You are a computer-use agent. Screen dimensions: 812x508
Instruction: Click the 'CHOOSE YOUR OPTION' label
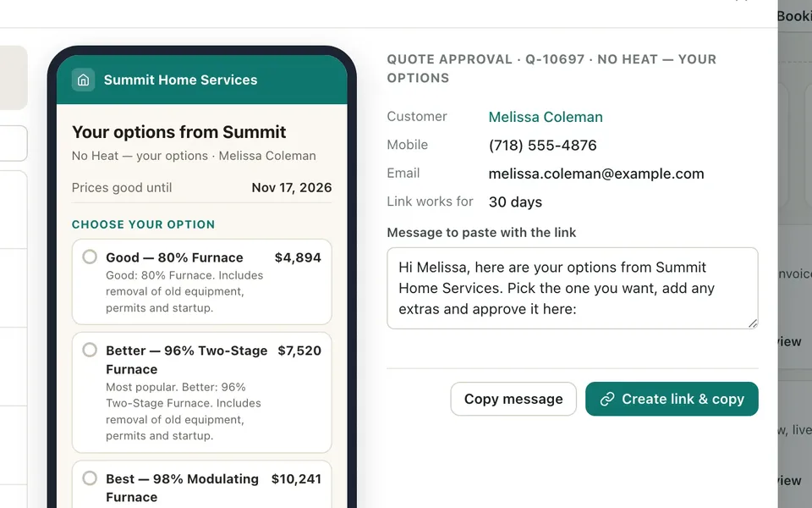143,224
